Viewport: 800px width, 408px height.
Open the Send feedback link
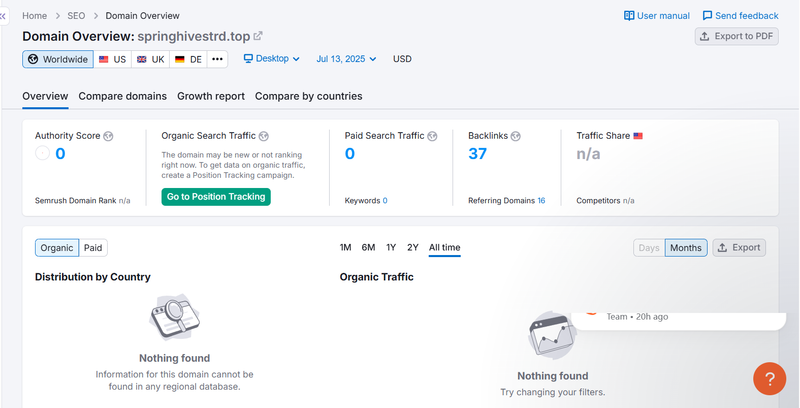coord(741,16)
